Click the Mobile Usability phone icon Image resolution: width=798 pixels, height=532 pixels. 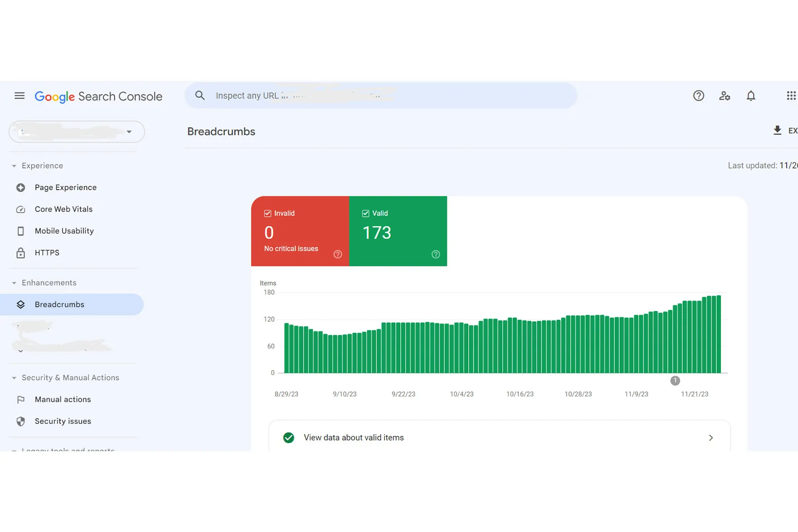point(21,231)
